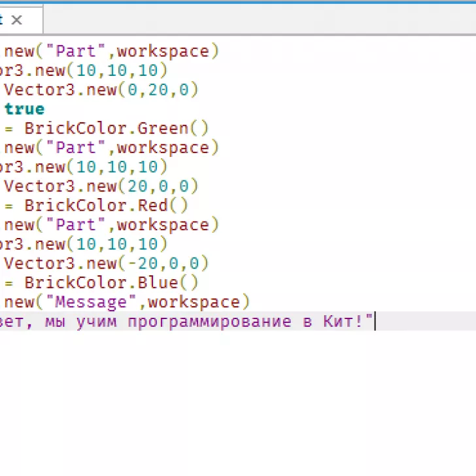Click the word 'Кит' in the string
Viewport: 476px width, 476px height.
[x=338, y=321]
